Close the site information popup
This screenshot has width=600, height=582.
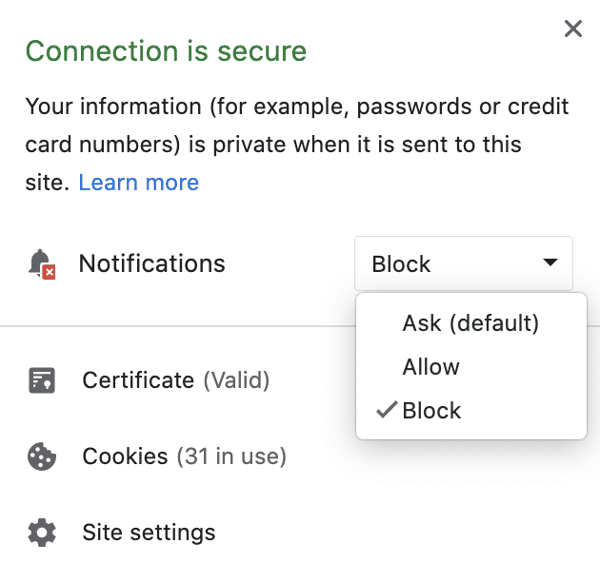tap(573, 29)
